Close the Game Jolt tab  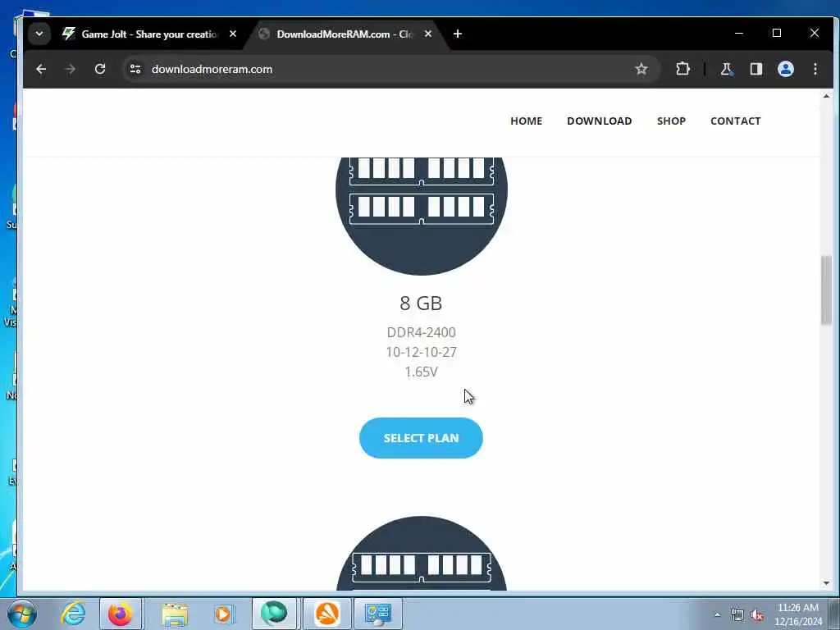232,34
